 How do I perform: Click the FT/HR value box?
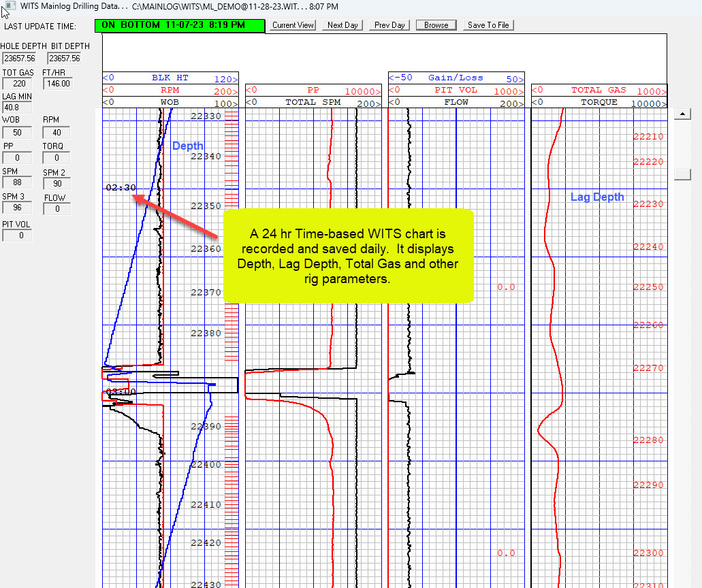(x=57, y=84)
